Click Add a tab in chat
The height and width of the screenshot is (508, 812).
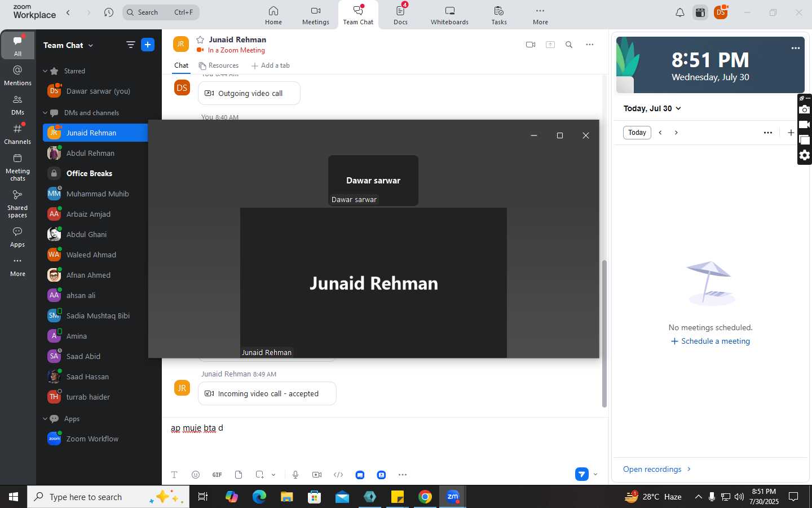tap(271, 65)
